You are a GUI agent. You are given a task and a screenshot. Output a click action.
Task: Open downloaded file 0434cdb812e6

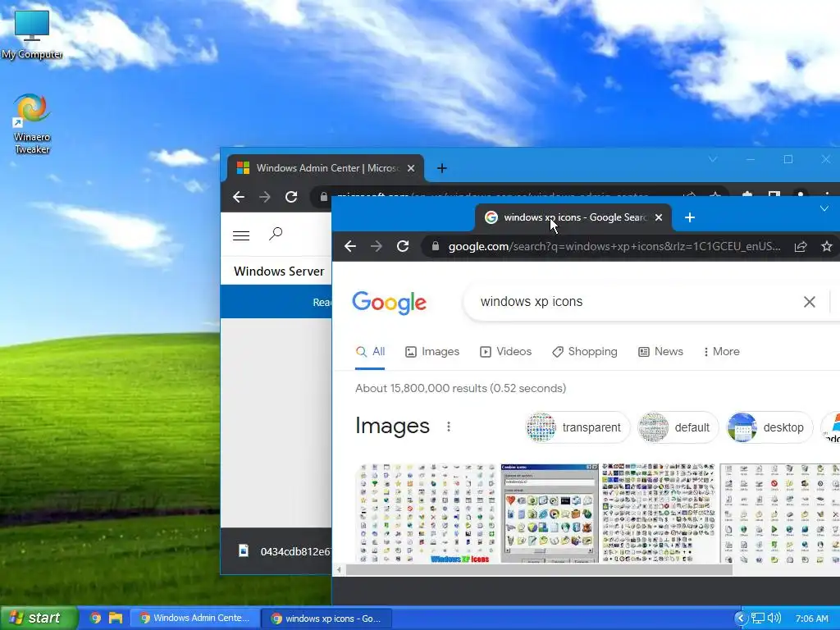point(284,551)
